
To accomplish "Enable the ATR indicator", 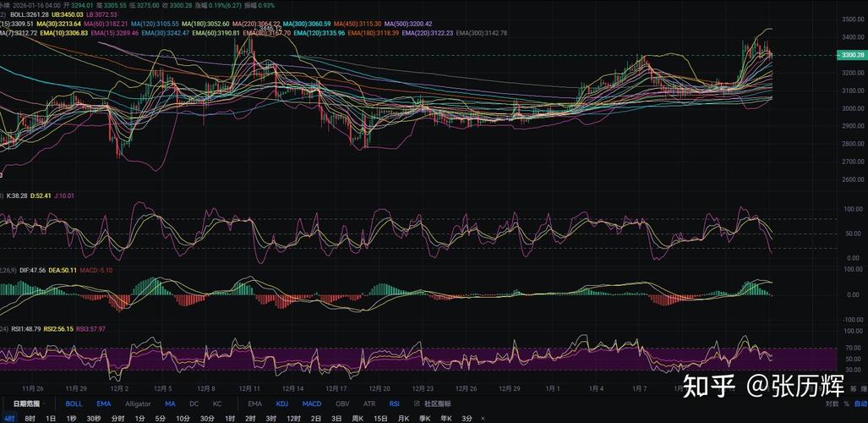I will pyautogui.click(x=369, y=404).
